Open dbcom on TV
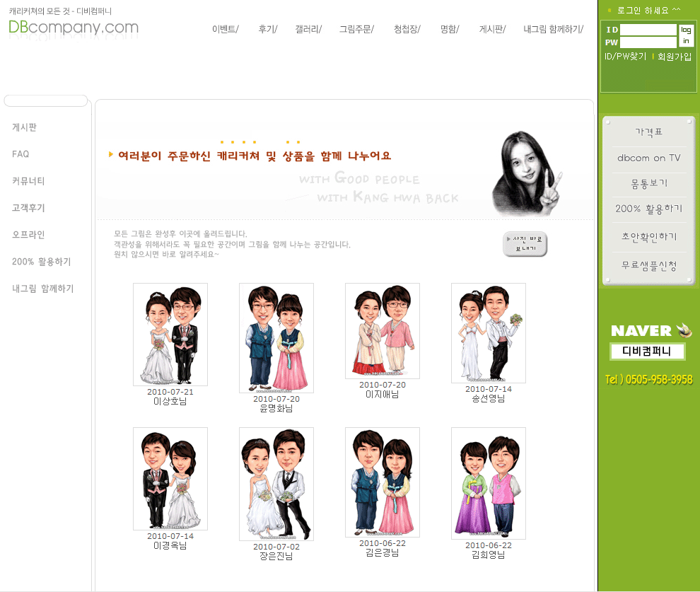The width and height of the screenshot is (700, 592). click(x=648, y=158)
